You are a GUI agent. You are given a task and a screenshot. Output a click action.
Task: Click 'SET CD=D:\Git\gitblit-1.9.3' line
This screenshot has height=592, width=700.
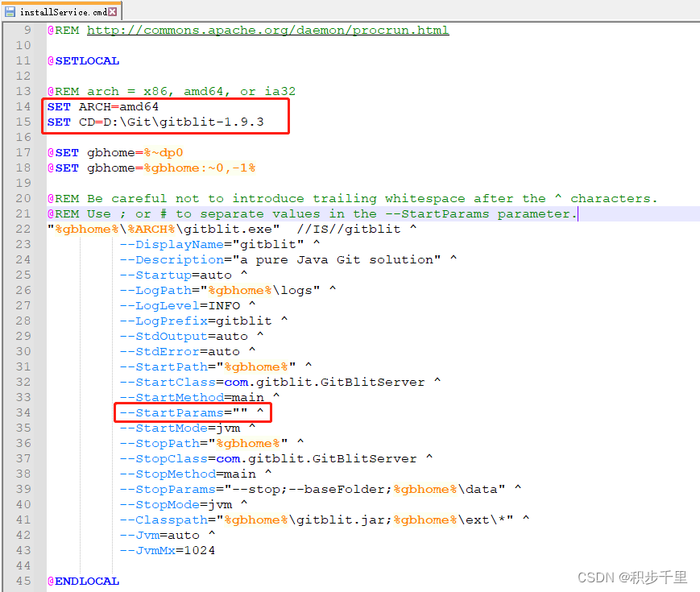click(155, 122)
